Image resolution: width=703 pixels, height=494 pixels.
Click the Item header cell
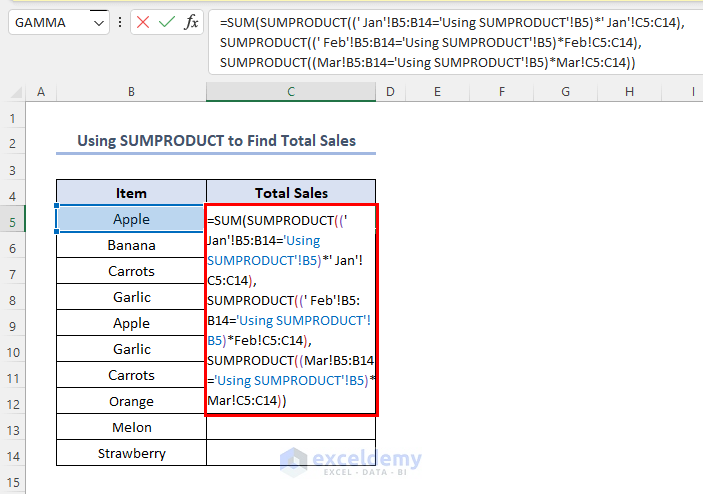[131, 193]
